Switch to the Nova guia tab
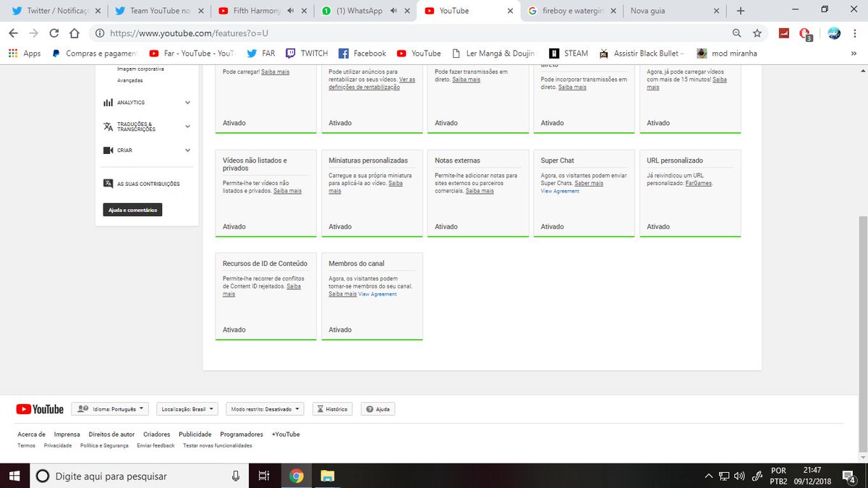 coord(676,11)
